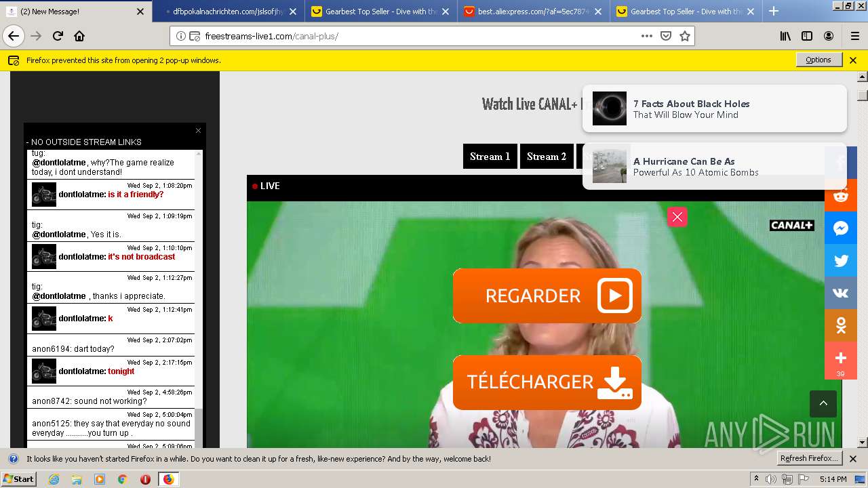Viewport: 868px width, 488px height.
Task: Open Chrome from the taskbar
Action: 122,479
